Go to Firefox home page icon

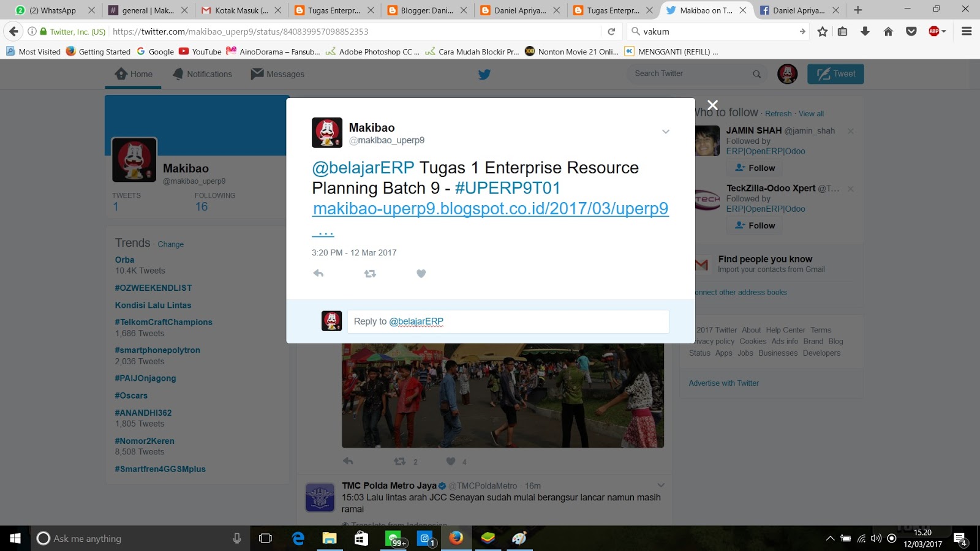[888, 32]
